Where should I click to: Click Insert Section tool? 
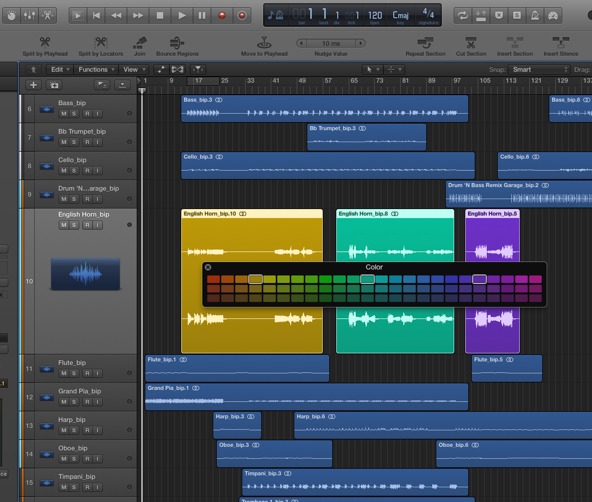point(515,46)
